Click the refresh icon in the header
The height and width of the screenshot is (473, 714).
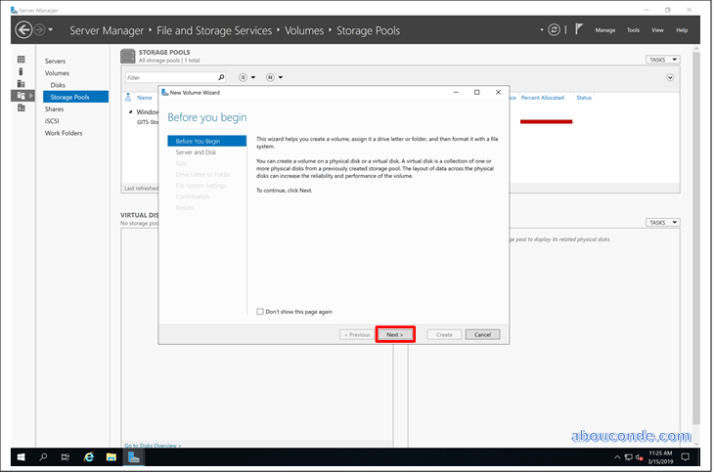pyautogui.click(x=554, y=31)
